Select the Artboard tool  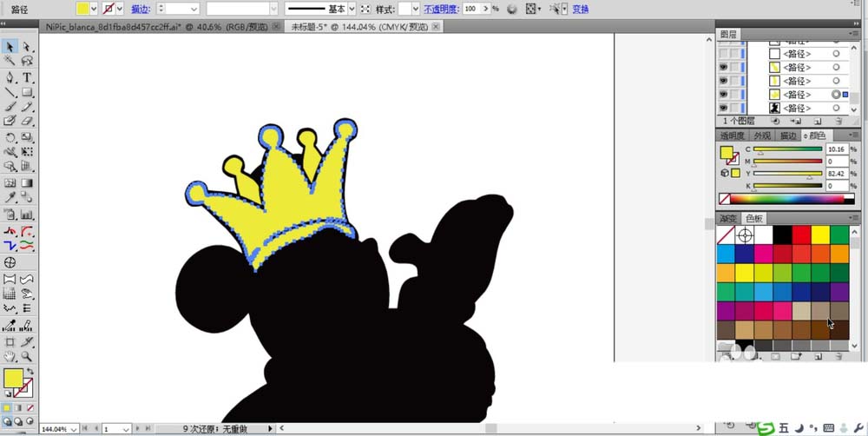[x=10, y=342]
